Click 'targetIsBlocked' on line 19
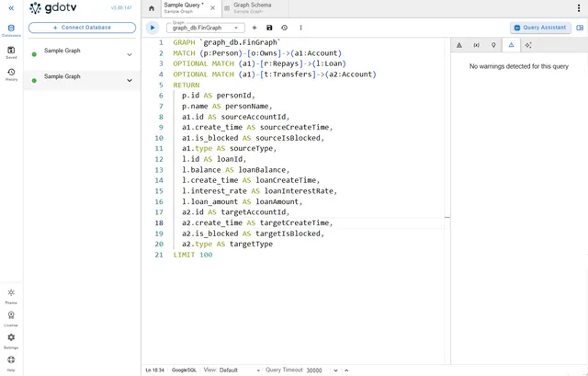The width and height of the screenshot is (588, 376). [x=289, y=234]
